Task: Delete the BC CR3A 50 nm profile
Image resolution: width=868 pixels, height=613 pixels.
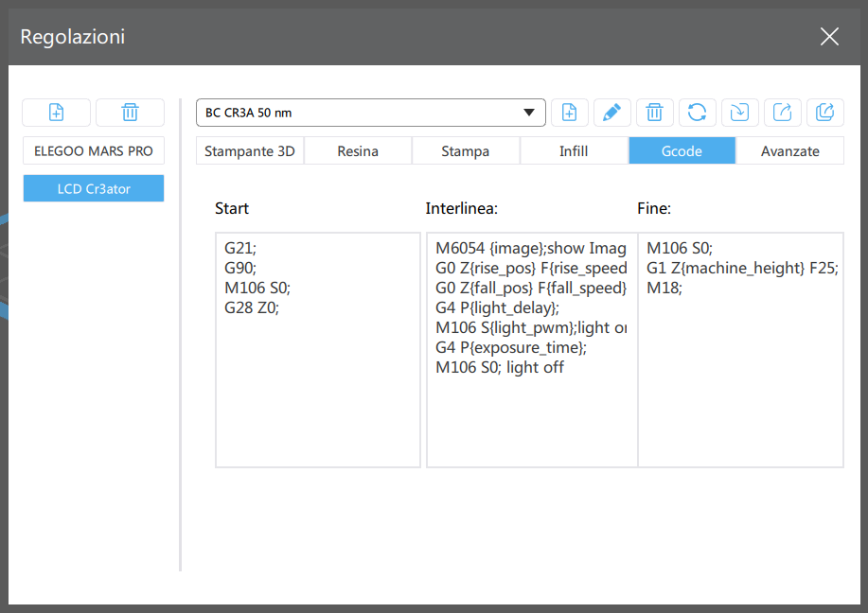Action: [x=654, y=113]
